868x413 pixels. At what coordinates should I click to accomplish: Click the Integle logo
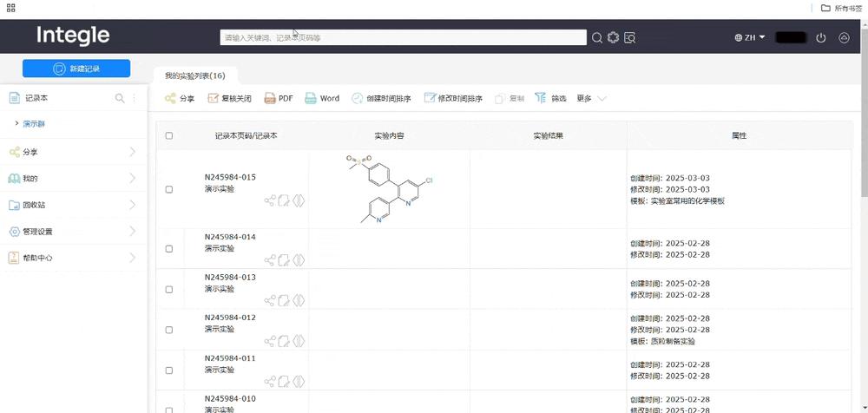tap(73, 36)
